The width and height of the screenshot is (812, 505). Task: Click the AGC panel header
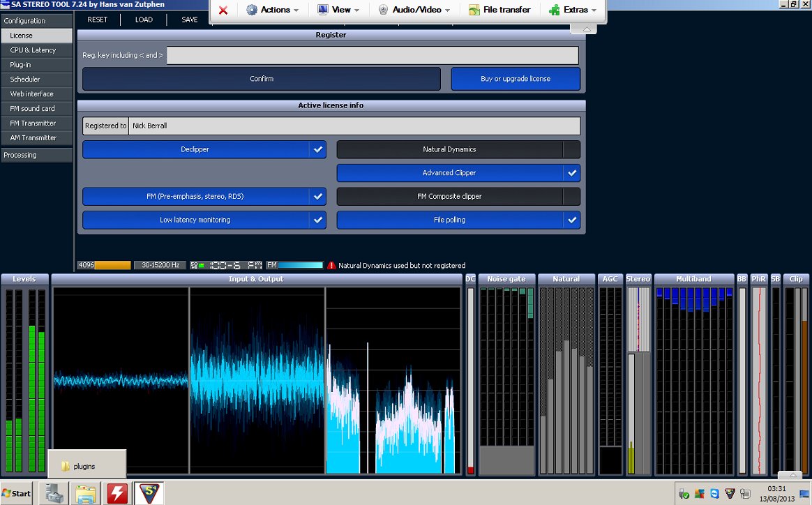pyautogui.click(x=610, y=279)
